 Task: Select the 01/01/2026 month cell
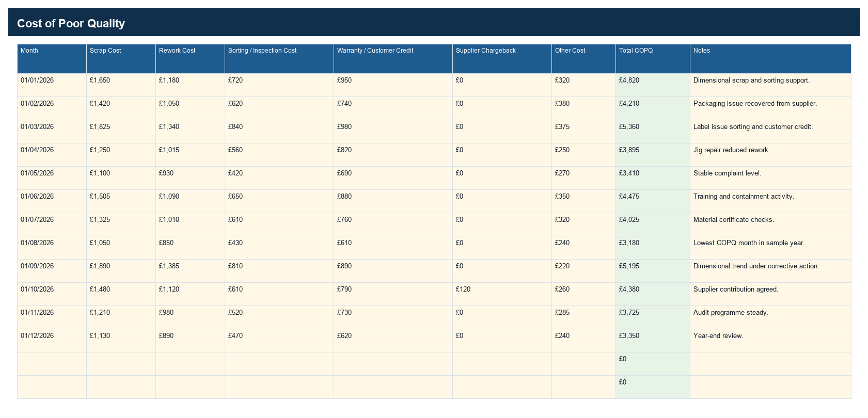[x=52, y=85]
